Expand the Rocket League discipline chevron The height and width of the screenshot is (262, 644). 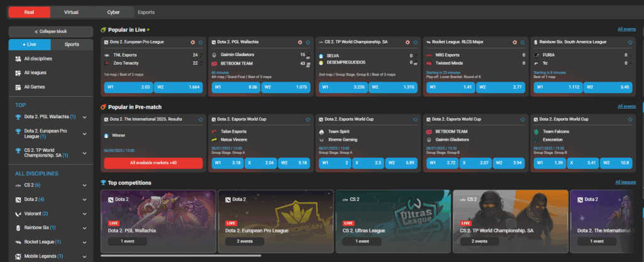point(85,242)
